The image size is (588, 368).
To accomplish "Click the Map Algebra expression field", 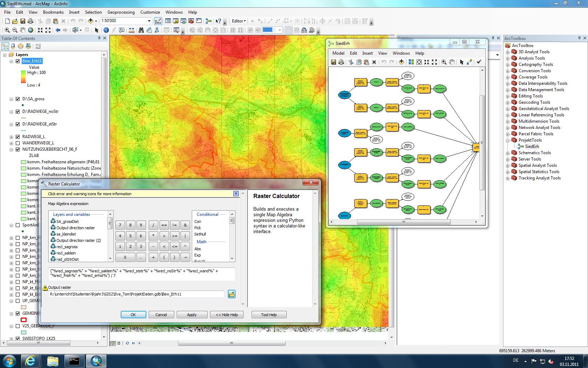I will coord(142,273).
